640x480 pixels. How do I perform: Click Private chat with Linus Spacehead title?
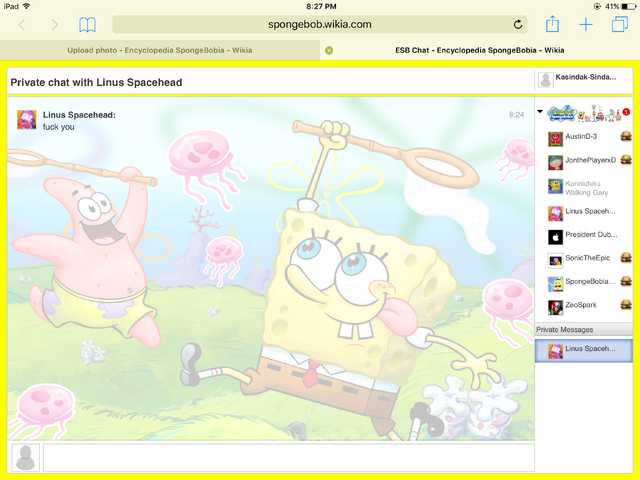tap(96, 82)
